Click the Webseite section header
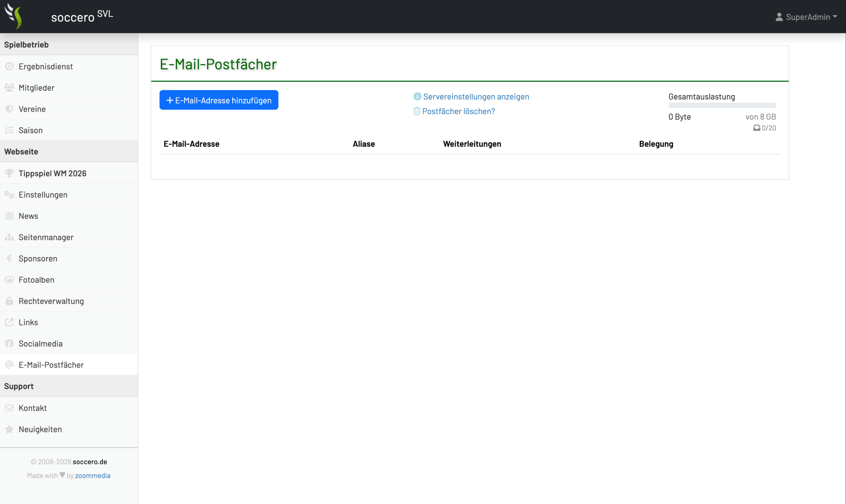Image resolution: width=846 pixels, height=504 pixels. point(69,152)
